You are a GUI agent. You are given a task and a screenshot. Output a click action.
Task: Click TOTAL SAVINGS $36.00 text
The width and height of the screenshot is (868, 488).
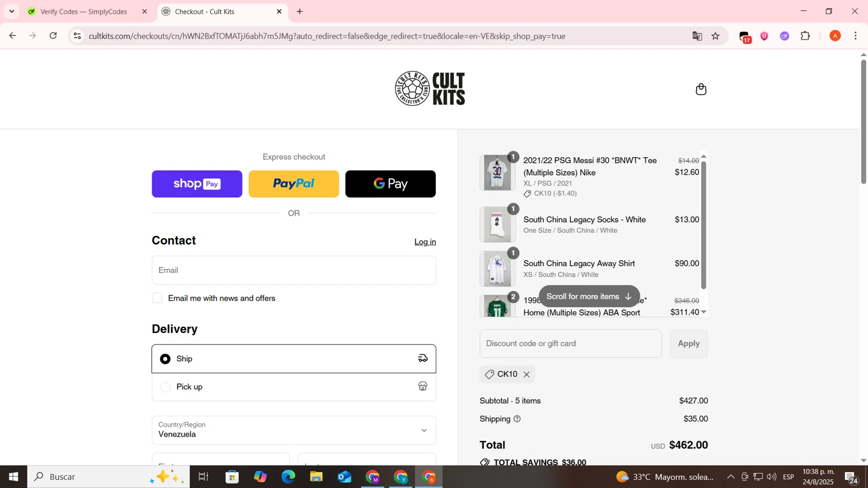[533, 462]
